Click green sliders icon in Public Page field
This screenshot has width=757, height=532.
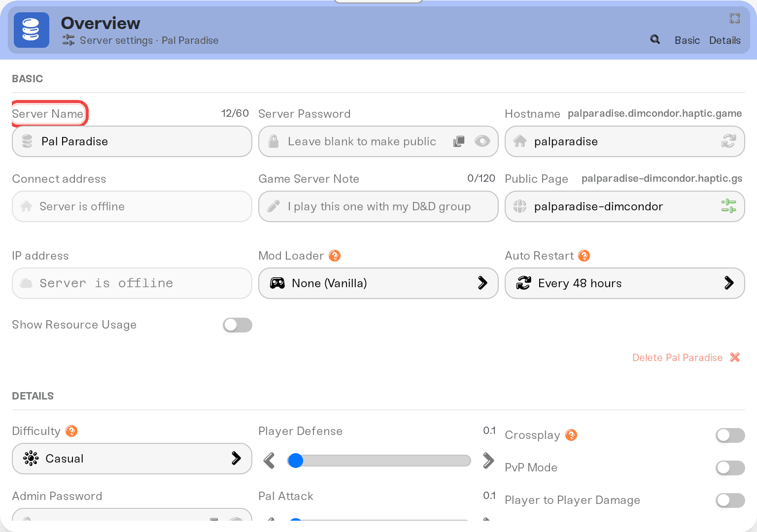728,206
